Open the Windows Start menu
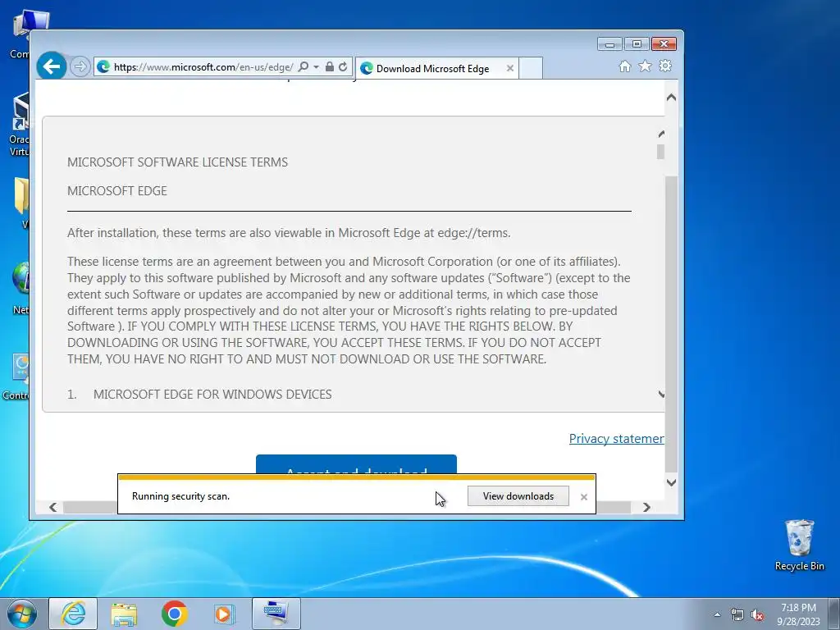840x630 pixels. coord(21,614)
